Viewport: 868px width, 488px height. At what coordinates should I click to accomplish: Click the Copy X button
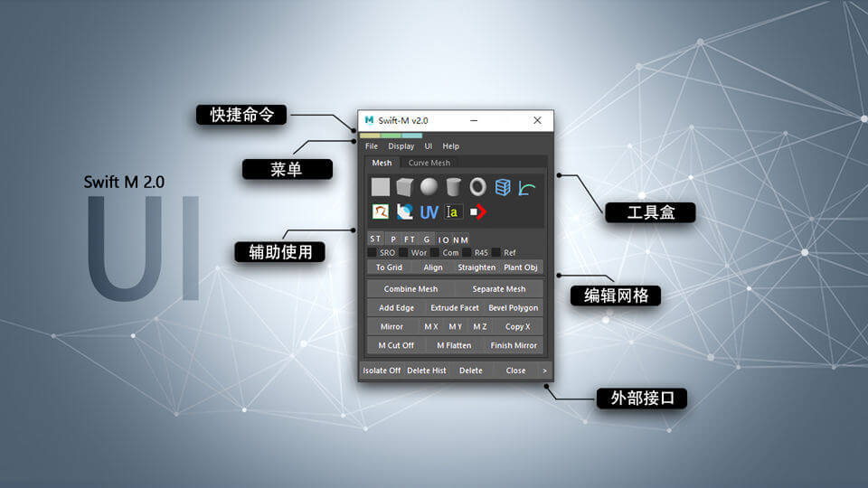coord(517,326)
